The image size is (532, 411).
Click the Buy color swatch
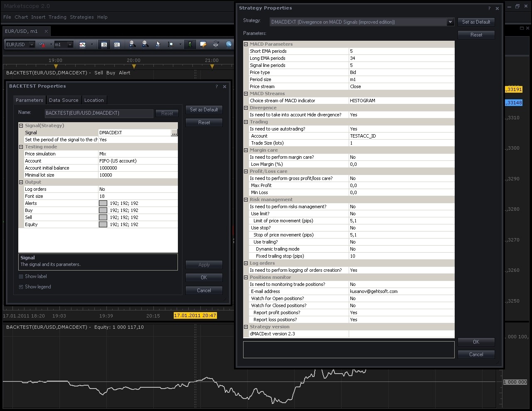pos(103,210)
